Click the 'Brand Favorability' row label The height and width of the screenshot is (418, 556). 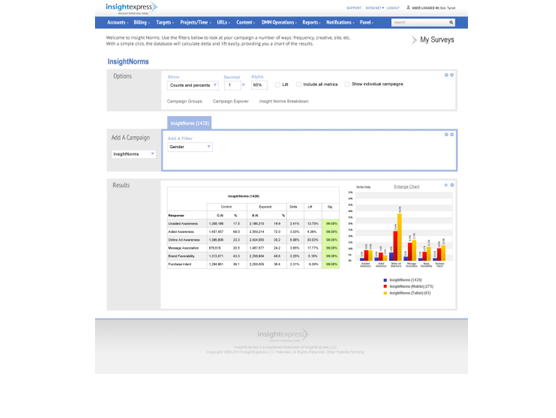pyautogui.click(x=181, y=256)
